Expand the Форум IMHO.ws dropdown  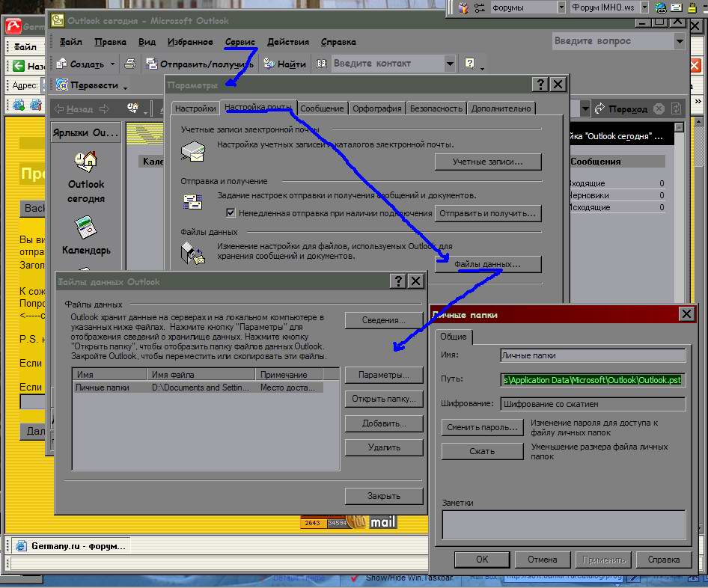point(645,7)
